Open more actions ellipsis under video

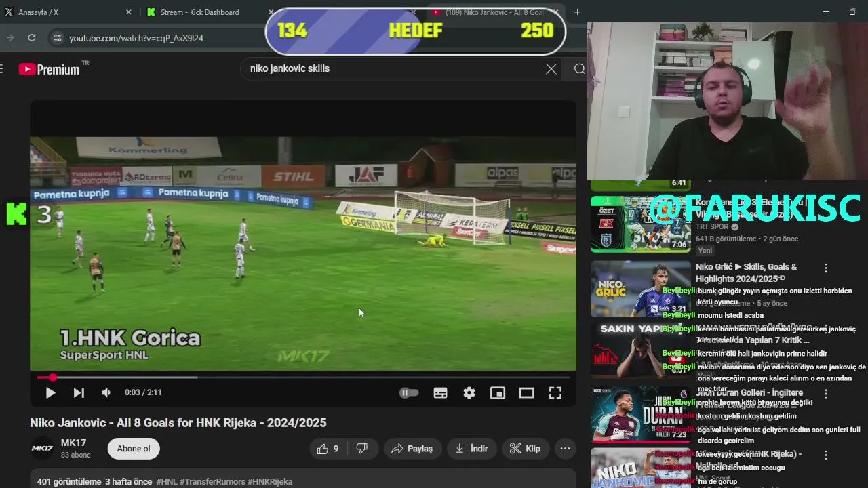tap(565, 449)
